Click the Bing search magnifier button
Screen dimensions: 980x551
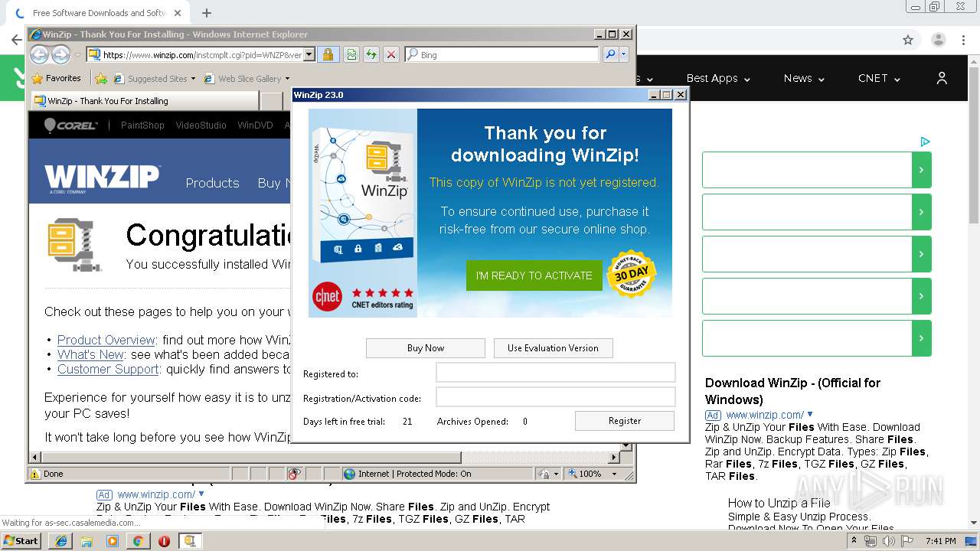(609, 54)
